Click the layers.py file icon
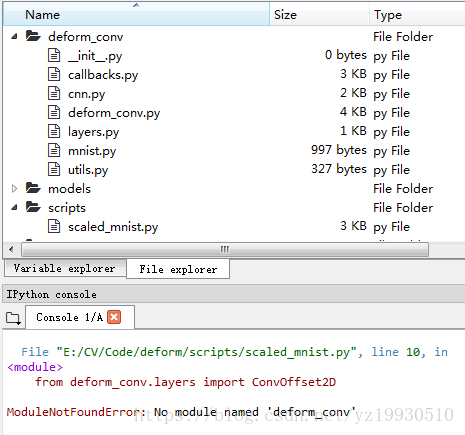 pos(54,131)
